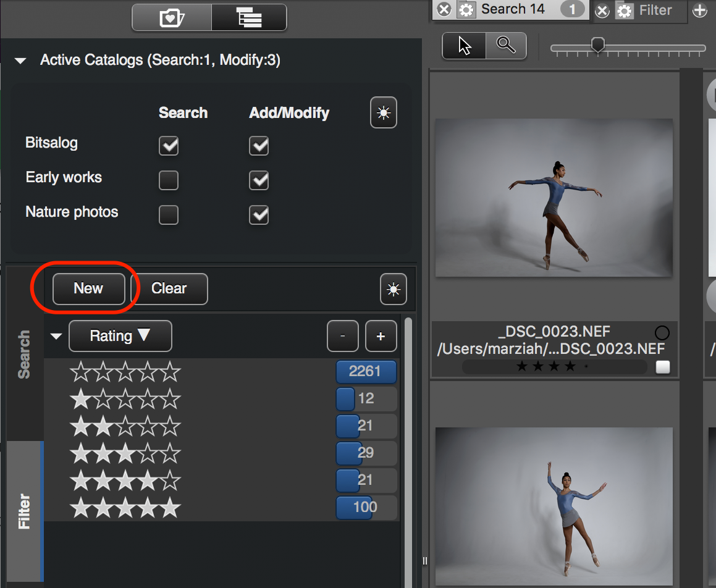The image size is (716, 588).
Task: Click the rating list vertical scrollbar
Action: tap(408, 452)
